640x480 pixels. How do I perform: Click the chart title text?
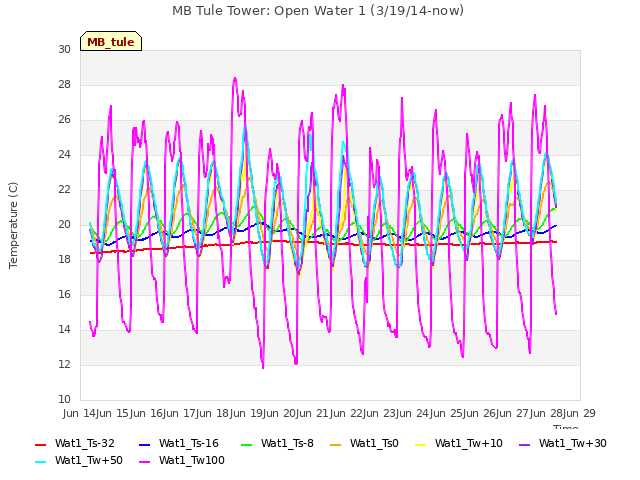pyautogui.click(x=318, y=11)
